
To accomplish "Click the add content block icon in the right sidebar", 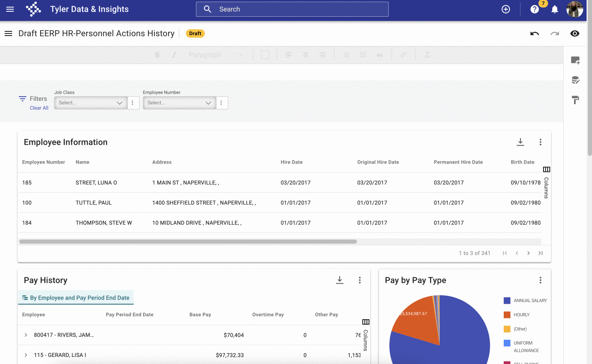I will pos(576,60).
